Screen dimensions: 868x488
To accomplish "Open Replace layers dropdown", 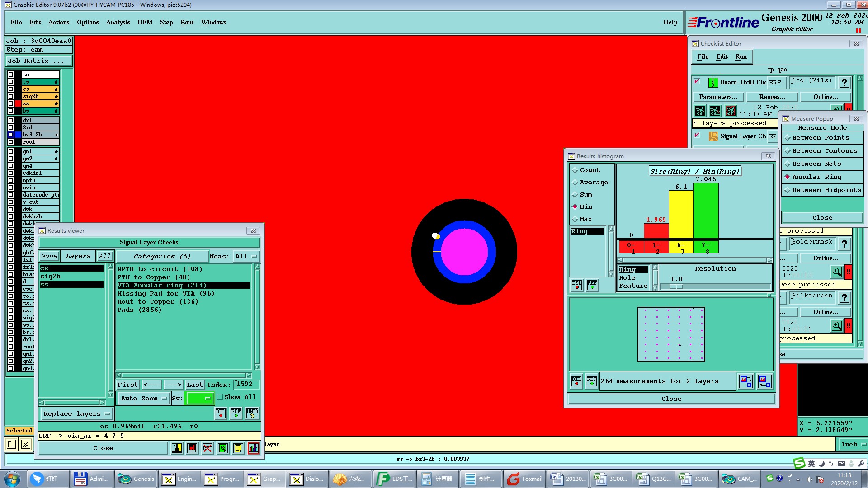I will click(76, 414).
